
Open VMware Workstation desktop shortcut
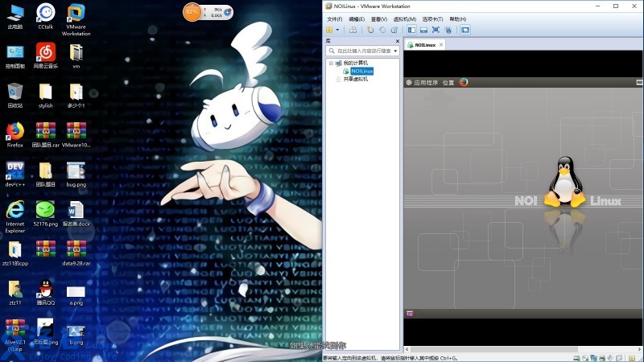[x=76, y=19]
